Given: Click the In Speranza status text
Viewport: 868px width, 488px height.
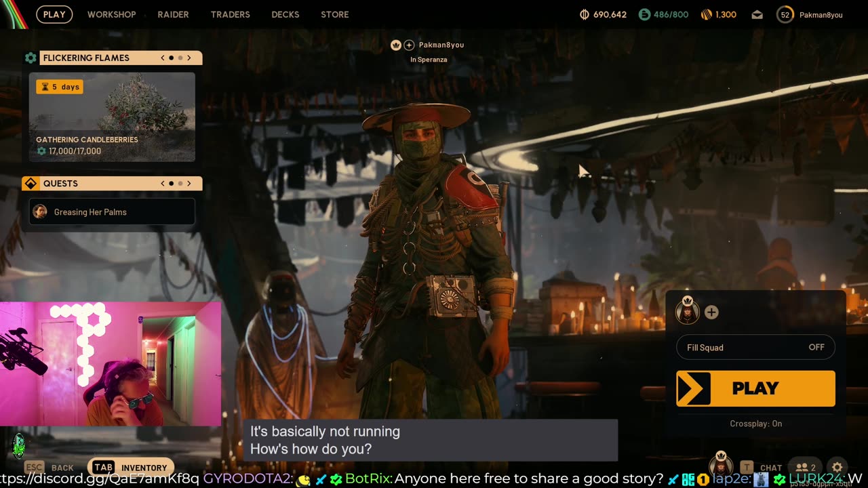Looking at the screenshot, I should coord(429,60).
